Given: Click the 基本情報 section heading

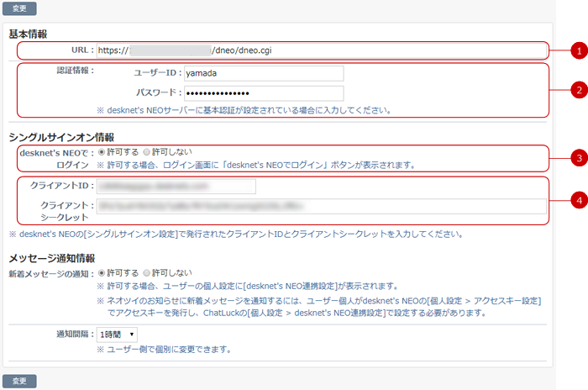Looking at the screenshot, I should 28,34.
